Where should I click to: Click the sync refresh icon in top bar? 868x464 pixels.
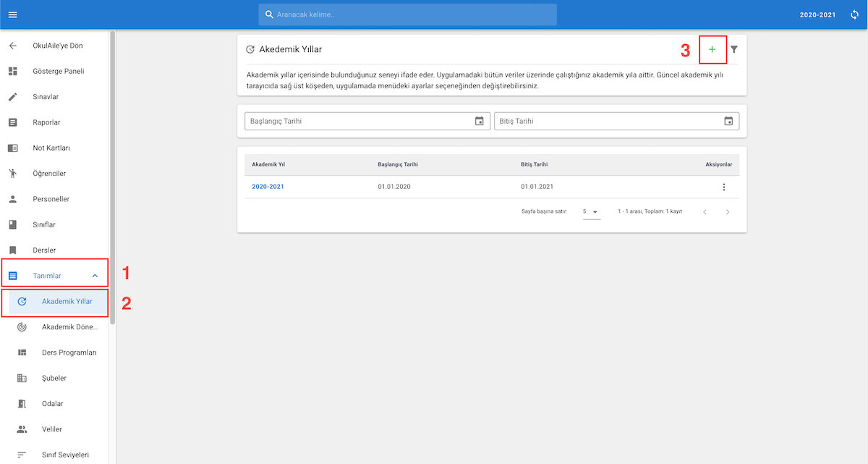[854, 14]
